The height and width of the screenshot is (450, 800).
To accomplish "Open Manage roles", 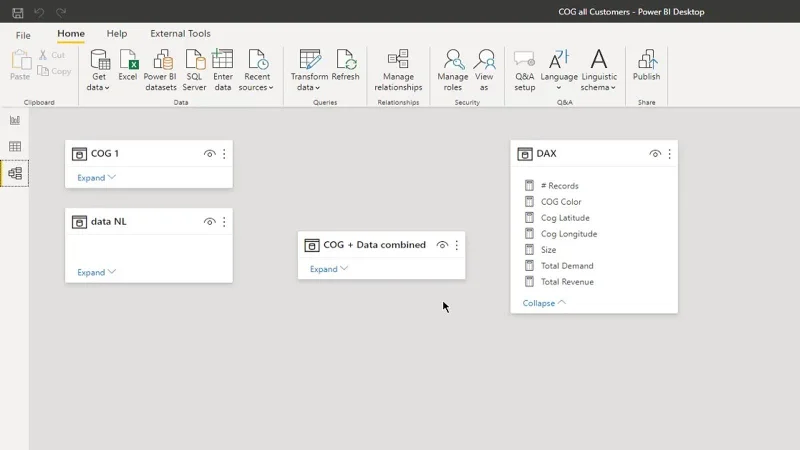I will (453, 70).
